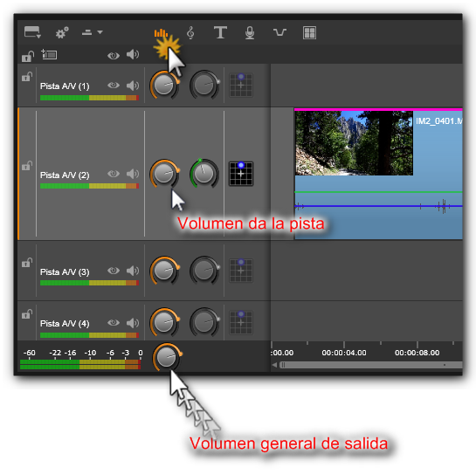Click the add new track icon

pyautogui.click(x=49, y=54)
